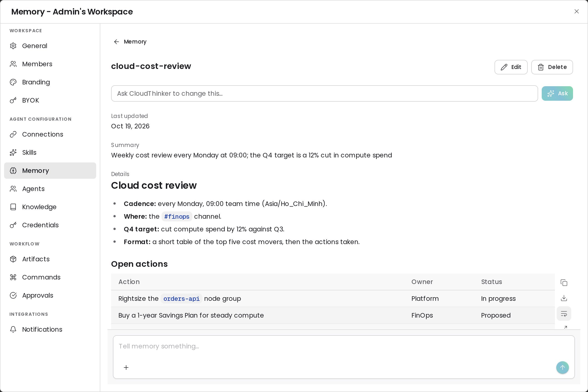Click the Members people icon

coord(13,64)
